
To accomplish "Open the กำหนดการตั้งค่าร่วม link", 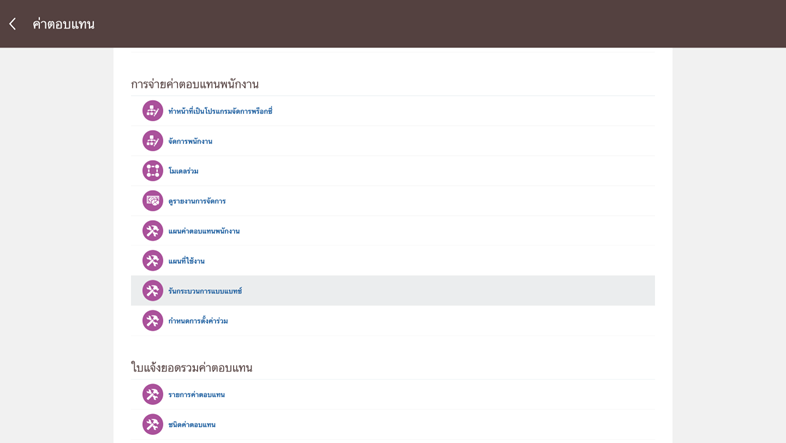I will pyautogui.click(x=198, y=322).
